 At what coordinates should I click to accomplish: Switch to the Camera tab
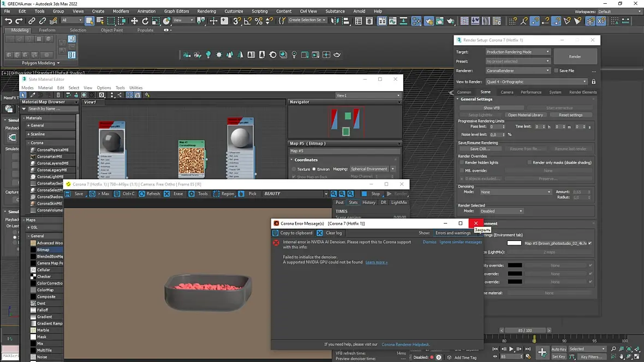(x=506, y=92)
